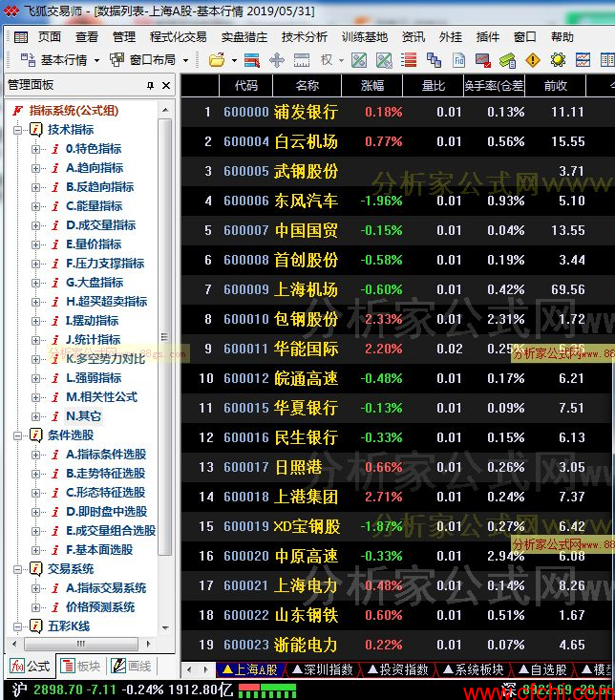
Task: Open the 窗口布局 dropdown arrow
Action: (185, 60)
